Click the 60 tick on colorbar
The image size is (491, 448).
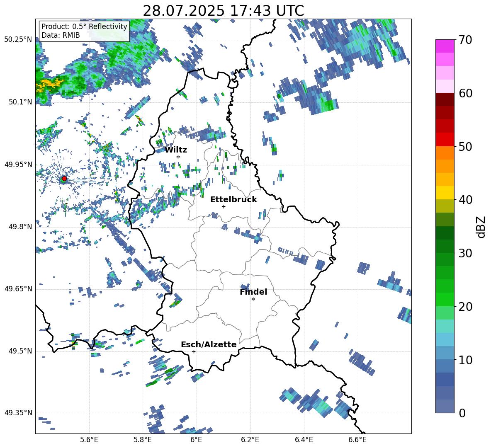[465, 93]
